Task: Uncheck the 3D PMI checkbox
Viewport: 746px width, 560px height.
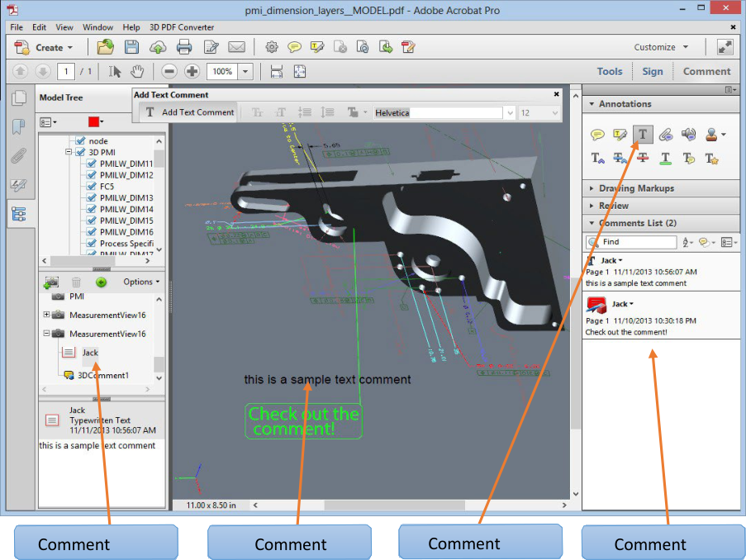Action: pos(80,152)
